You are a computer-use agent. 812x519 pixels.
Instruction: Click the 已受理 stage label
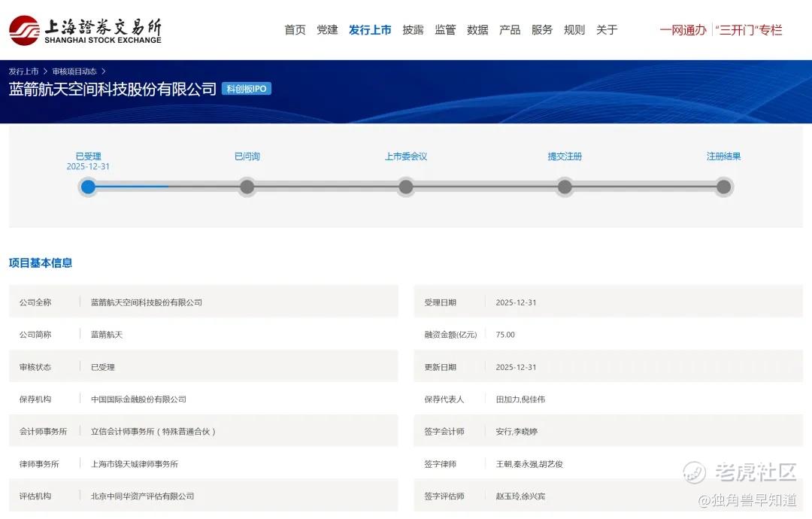(x=88, y=156)
